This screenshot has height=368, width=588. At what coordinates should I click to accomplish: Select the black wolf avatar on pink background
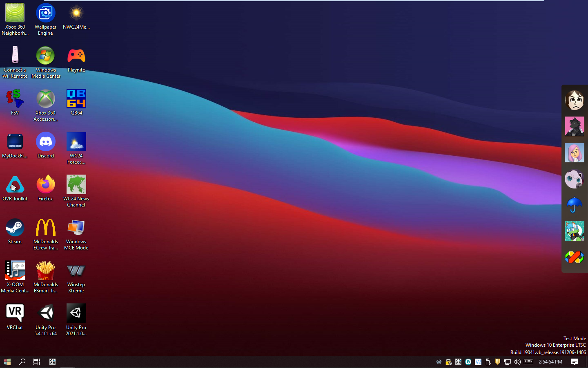575,126
